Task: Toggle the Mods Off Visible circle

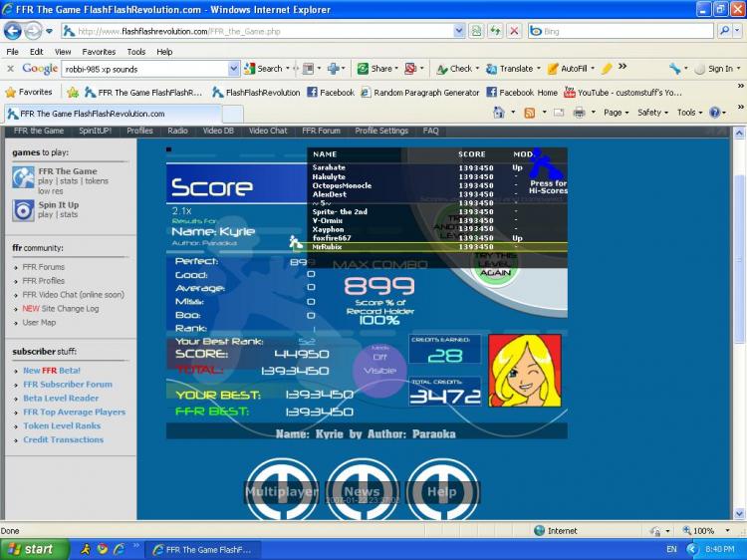Action: pyautogui.click(x=378, y=365)
